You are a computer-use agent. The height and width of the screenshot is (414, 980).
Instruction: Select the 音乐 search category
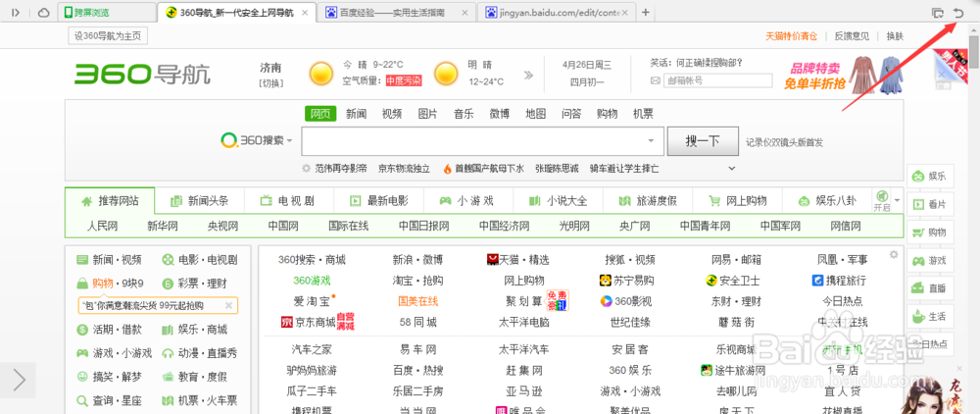click(464, 114)
